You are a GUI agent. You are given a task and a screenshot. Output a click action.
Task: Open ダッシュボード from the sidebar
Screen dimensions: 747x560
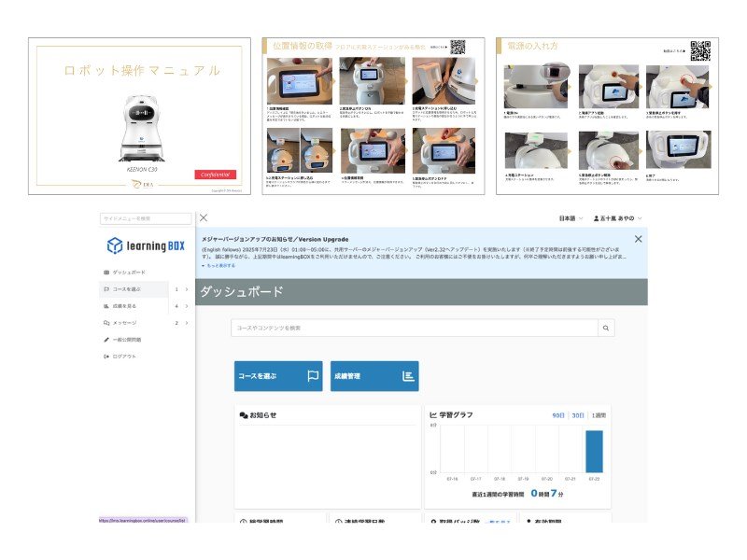tap(129, 272)
